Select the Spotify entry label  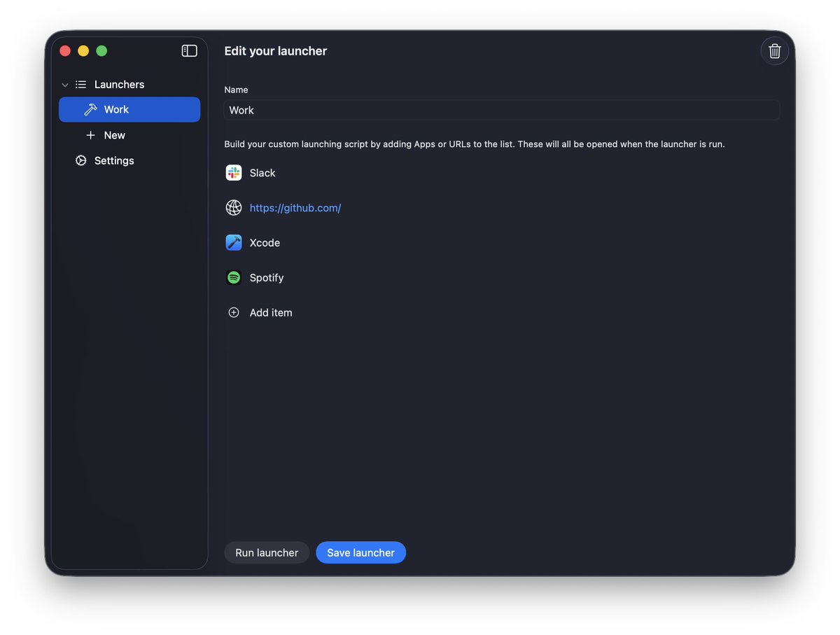point(267,277)
